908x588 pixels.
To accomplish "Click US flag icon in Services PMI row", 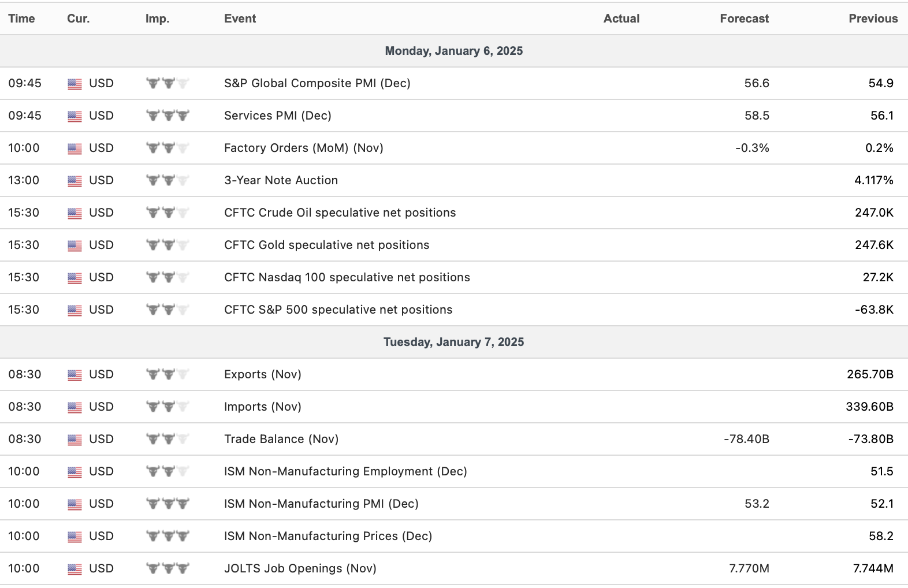I will (75, 116).
